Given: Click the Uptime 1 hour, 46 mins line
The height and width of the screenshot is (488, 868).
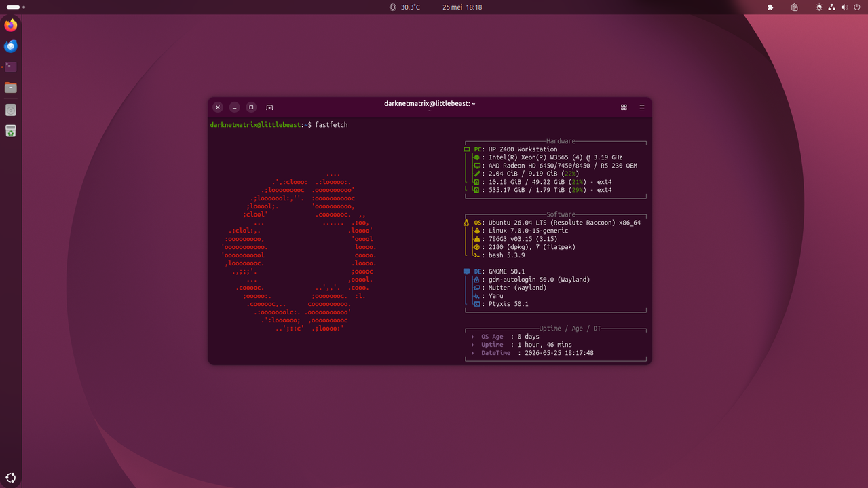Looking at the screenshot, I should 522,345.
